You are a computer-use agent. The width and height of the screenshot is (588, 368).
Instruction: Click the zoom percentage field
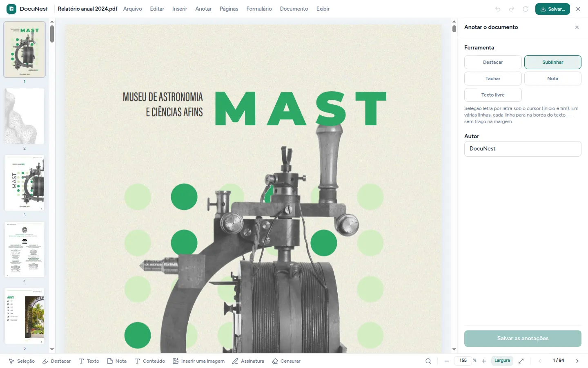463,361
